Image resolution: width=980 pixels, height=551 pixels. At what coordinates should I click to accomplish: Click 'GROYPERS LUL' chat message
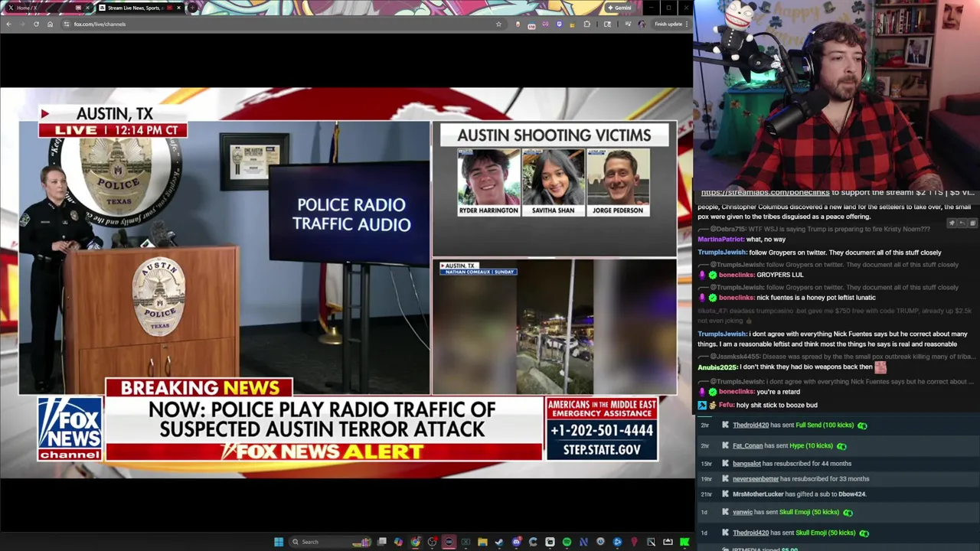(779, 275)
